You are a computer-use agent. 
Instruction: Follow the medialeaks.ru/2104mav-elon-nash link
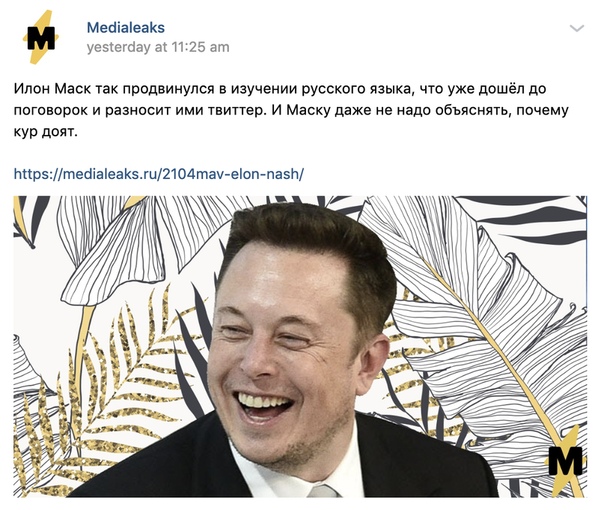click(159, 174)
